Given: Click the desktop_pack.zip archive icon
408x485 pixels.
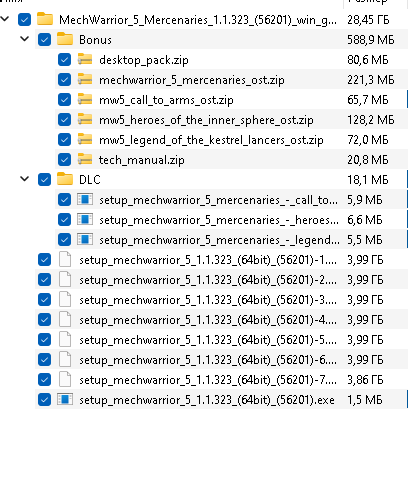Looking at the screenshot, I should [x=85, y=59].
